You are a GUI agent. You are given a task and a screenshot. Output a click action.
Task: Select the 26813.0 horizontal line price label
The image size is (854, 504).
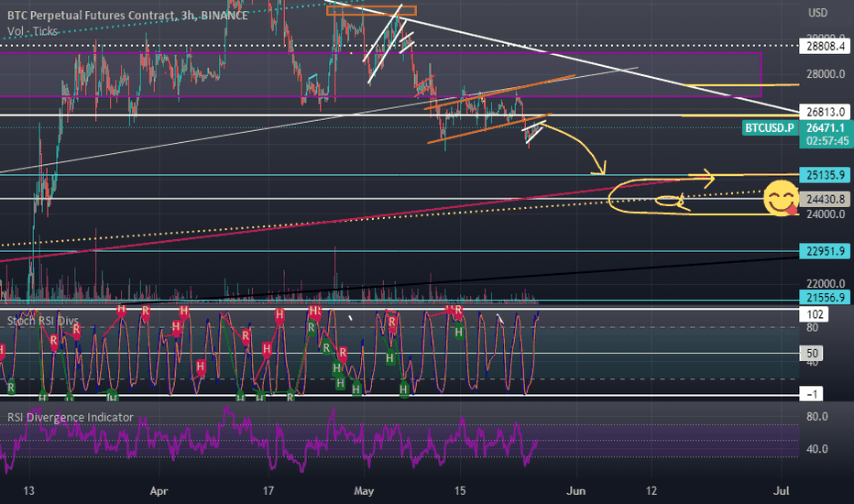[x=826, y=112]
